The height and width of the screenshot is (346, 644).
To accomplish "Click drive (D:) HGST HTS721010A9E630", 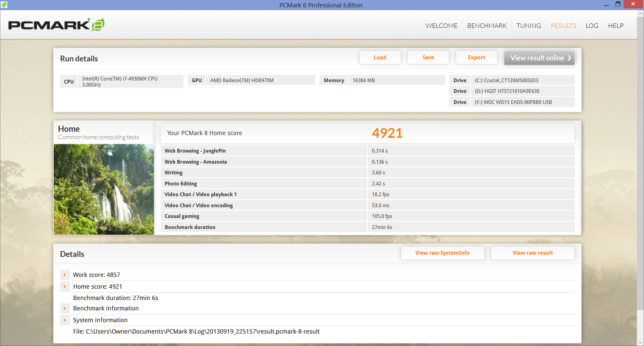I will pyautogui.click(x=507, y=91).
